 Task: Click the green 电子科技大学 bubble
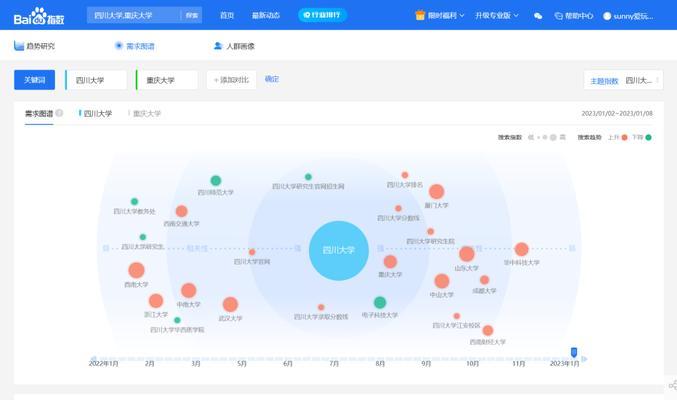pos(380,302)
